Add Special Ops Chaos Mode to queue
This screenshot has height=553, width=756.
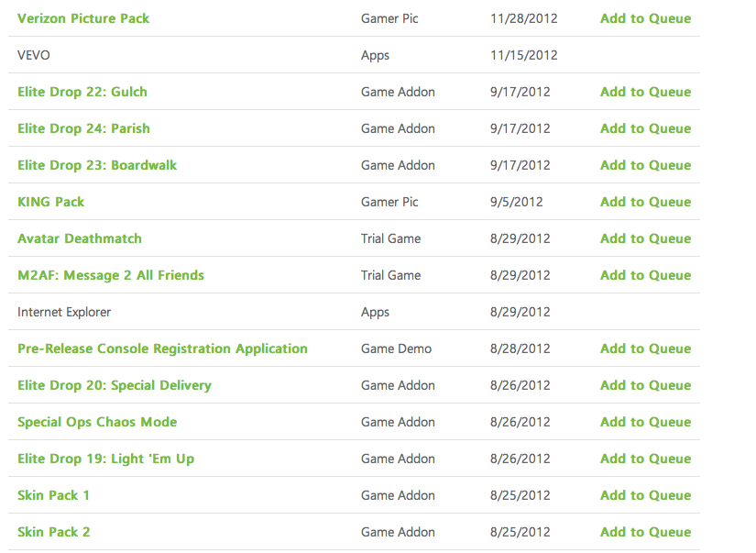point(645,422)
